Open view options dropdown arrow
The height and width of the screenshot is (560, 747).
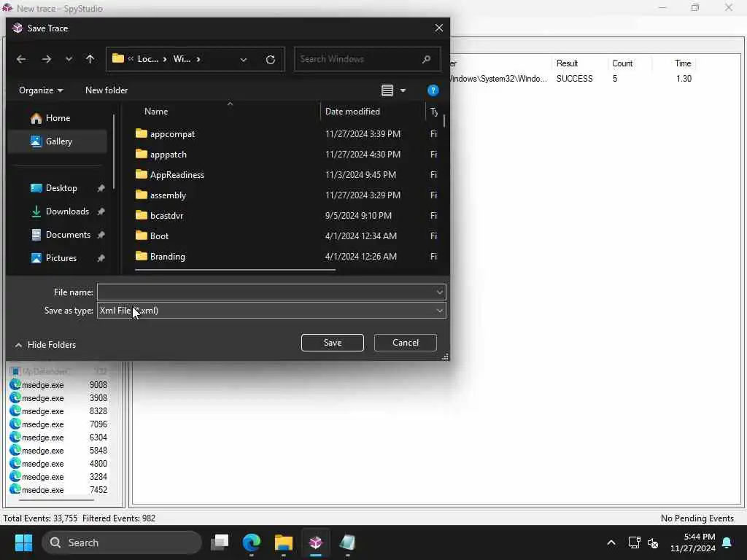click(x=403, y=90)
